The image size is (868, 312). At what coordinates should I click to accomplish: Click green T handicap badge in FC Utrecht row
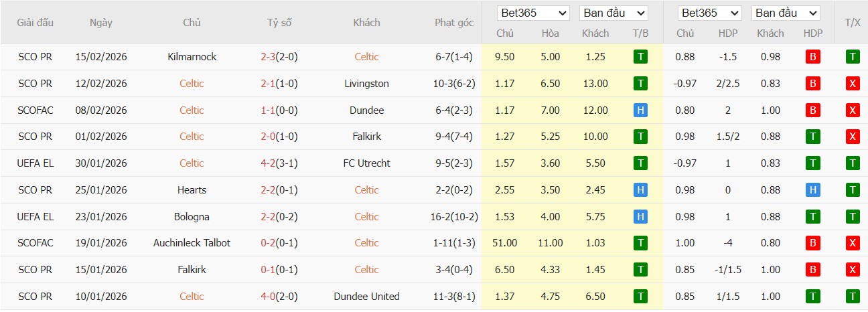(x=812, y=163)
